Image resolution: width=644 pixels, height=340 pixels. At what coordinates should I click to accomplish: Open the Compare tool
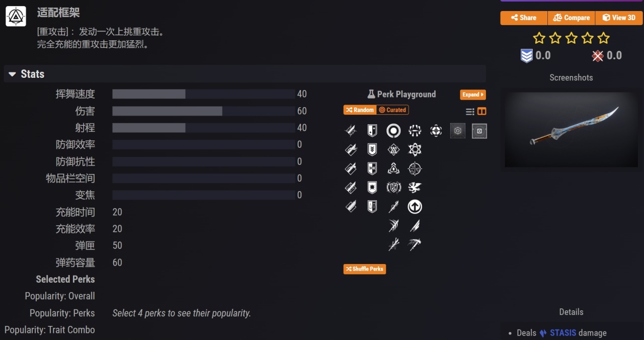tap(571, 18)
